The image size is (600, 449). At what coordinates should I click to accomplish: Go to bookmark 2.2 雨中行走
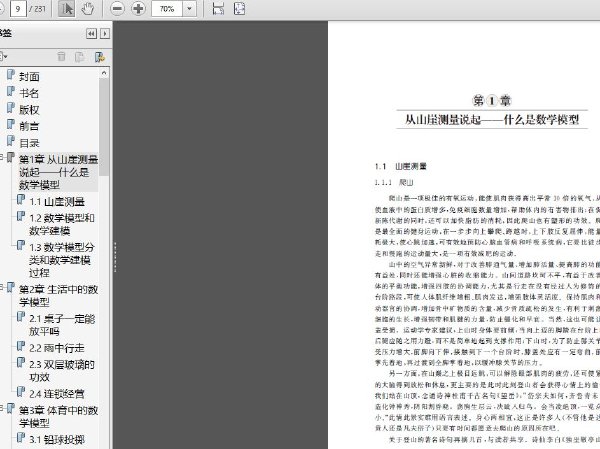(x=57, y=348)
